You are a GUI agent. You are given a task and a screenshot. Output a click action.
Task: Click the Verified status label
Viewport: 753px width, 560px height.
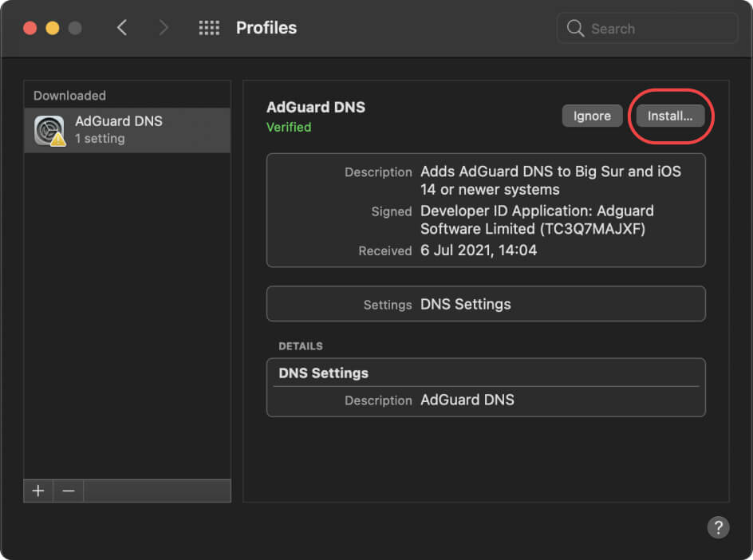click(x=289, y=127)
